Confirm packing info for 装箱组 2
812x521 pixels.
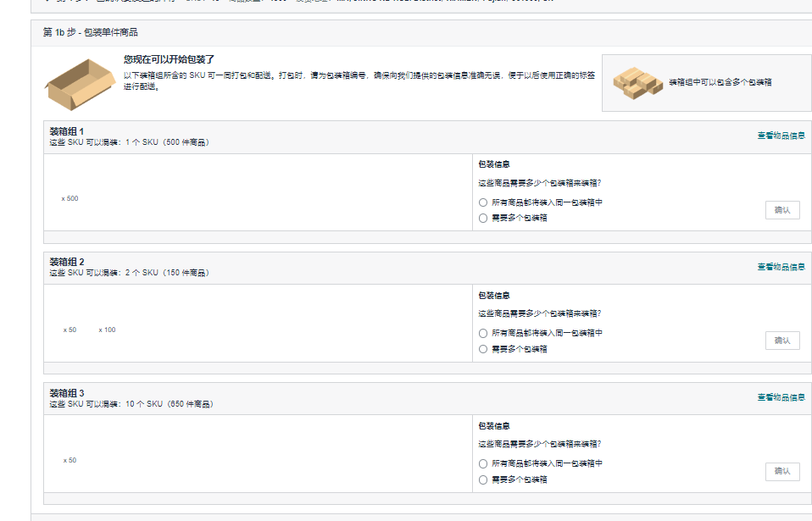coord(782,341)
